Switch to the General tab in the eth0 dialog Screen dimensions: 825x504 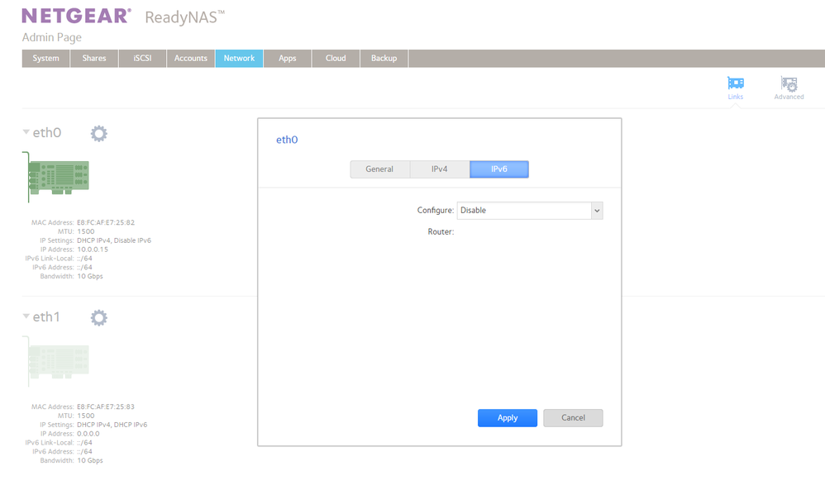[380, 169]
